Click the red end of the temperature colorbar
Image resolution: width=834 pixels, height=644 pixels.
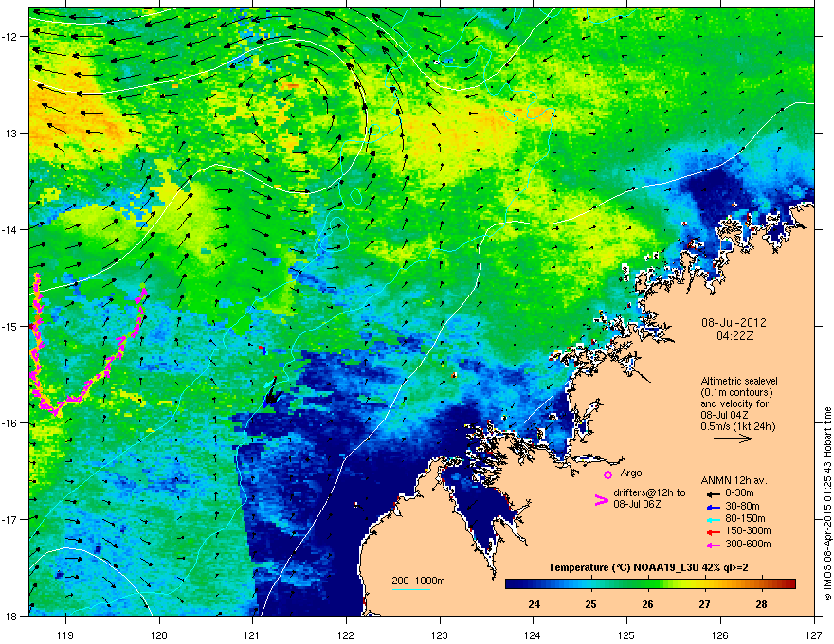click(789, 584)
